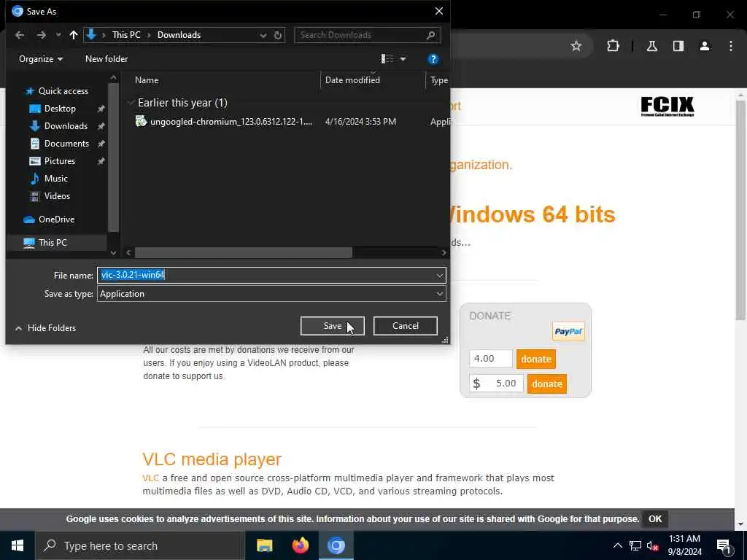Viewport: 747px width, 560px height.
Task: Sort by Date modified column
Action: coord(352,80)
